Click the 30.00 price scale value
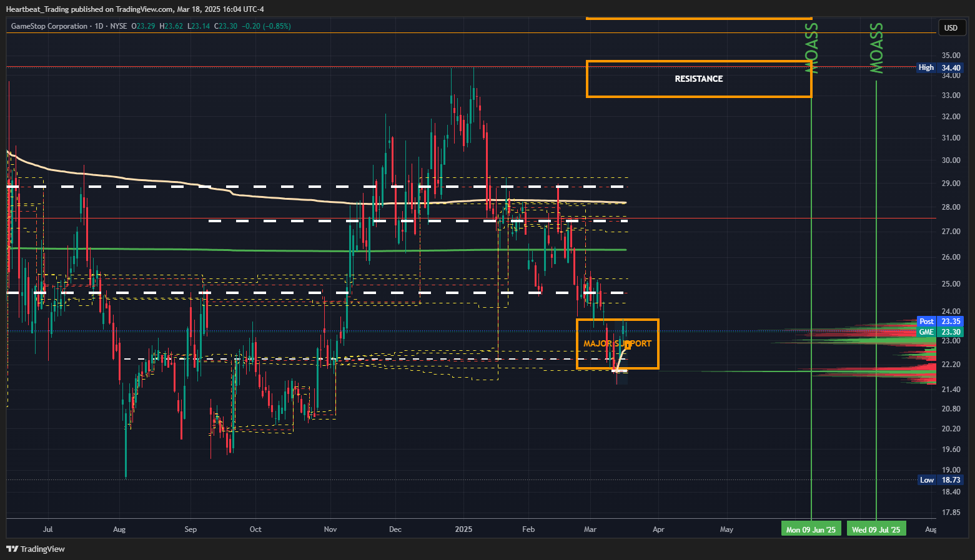Screen dimensions: 975x560 pyautogui.click(x=951, y=160)
